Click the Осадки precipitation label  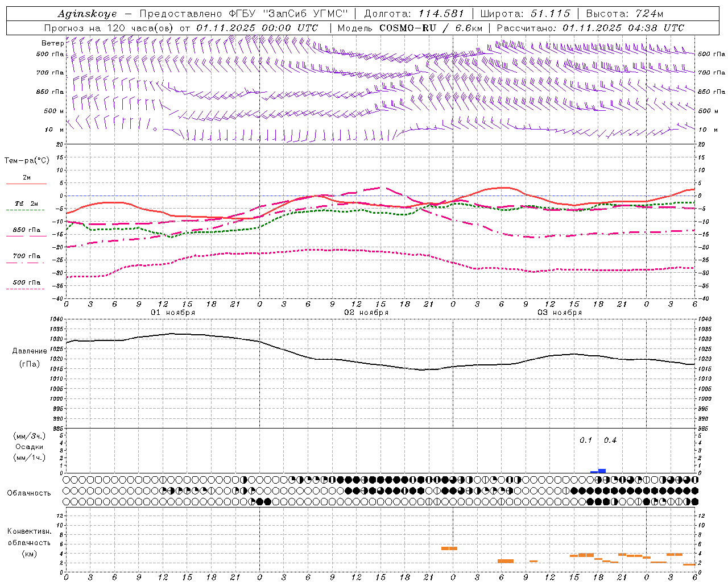pyautogui.click(x=30, y=447)
